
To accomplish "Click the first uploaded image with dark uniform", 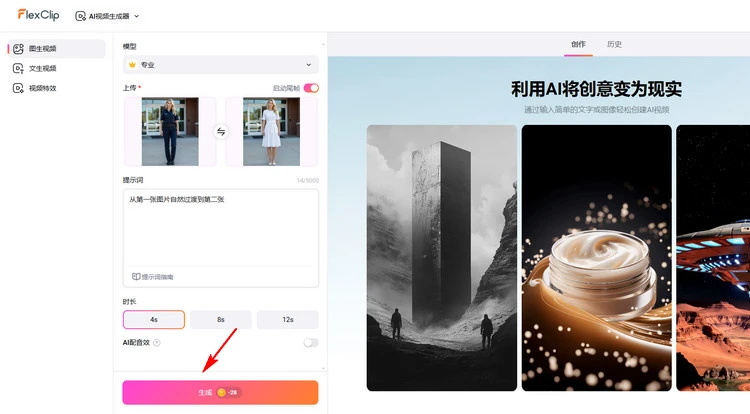I will pyautogui.click(x=170, y=131).
